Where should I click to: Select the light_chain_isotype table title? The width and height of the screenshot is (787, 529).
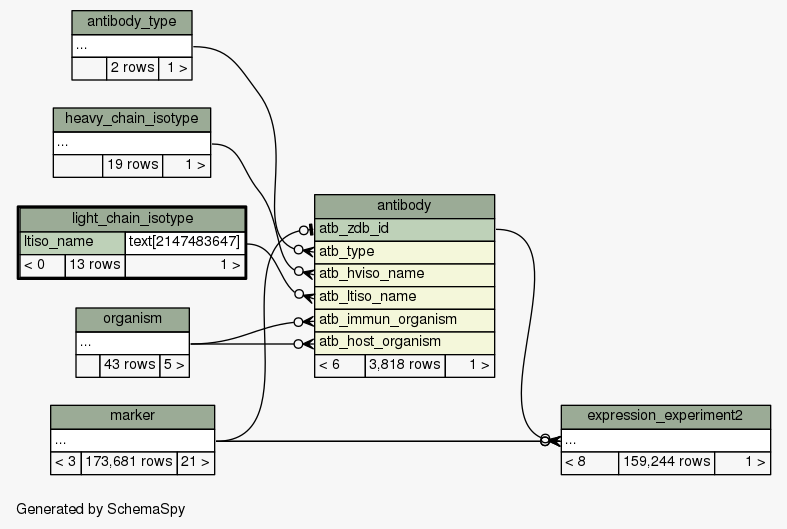coord(132,218)
